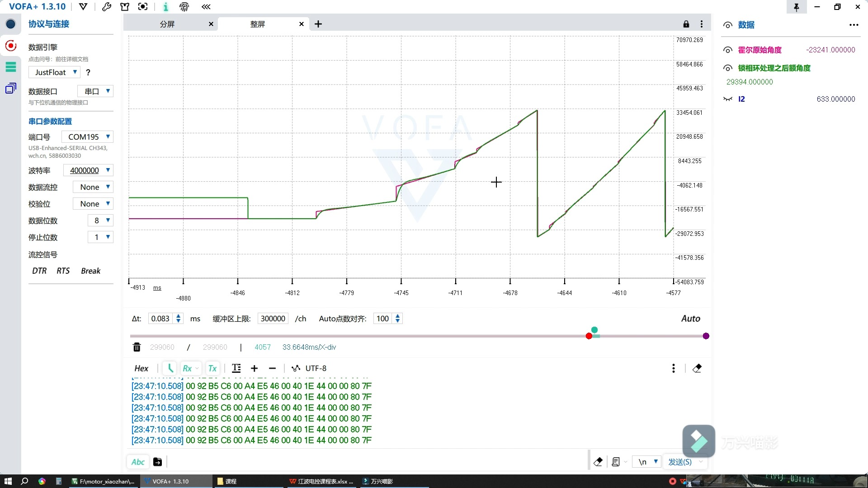Click the buffer limit 300000 field
Viewport: 868px width, 488px height.
273,319
